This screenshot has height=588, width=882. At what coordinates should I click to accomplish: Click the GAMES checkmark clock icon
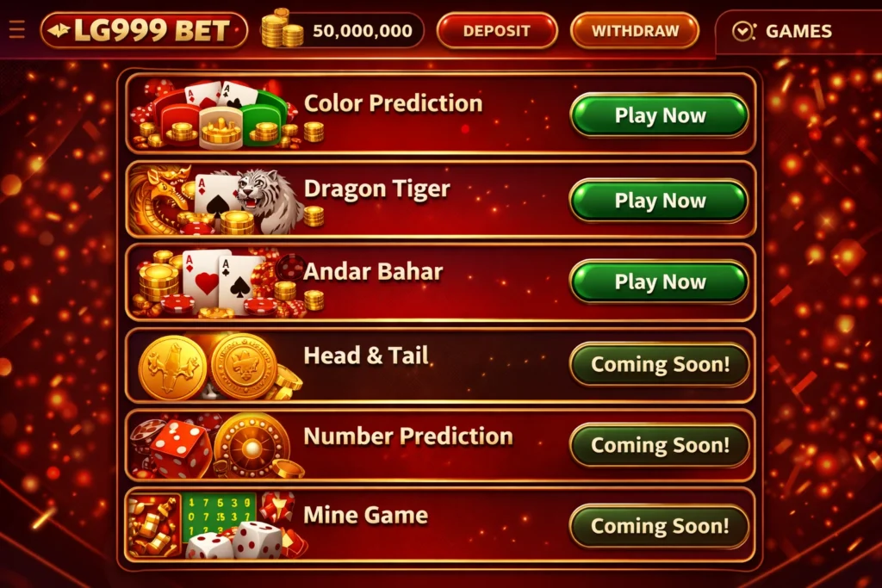pyautogui.click(x=743, y=31)
